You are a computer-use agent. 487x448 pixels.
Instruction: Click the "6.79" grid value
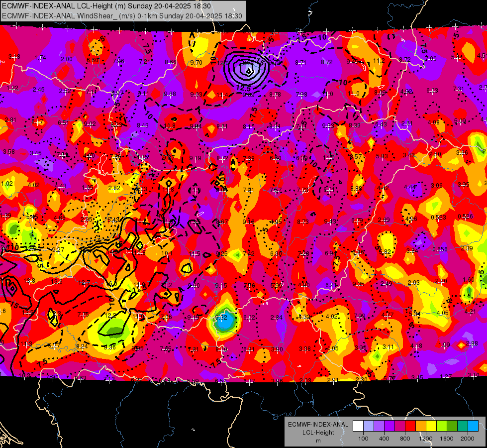[357, 221]
